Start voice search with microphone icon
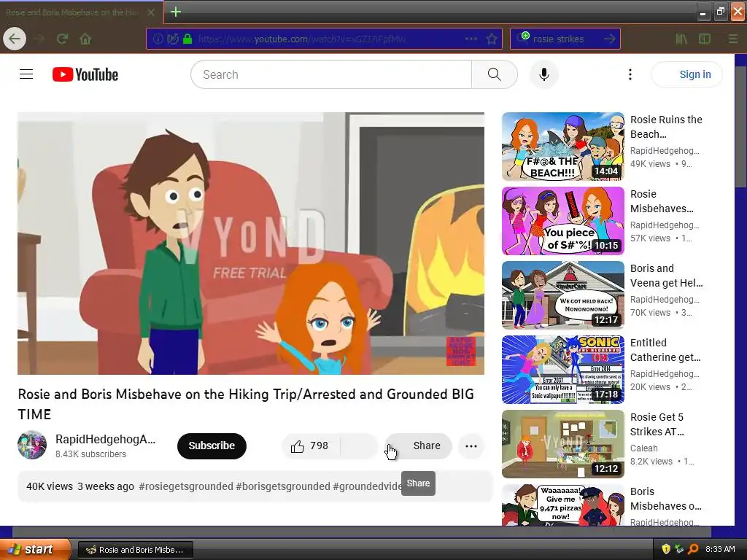Screen dimensions: 747x560 tap(544, 74)
